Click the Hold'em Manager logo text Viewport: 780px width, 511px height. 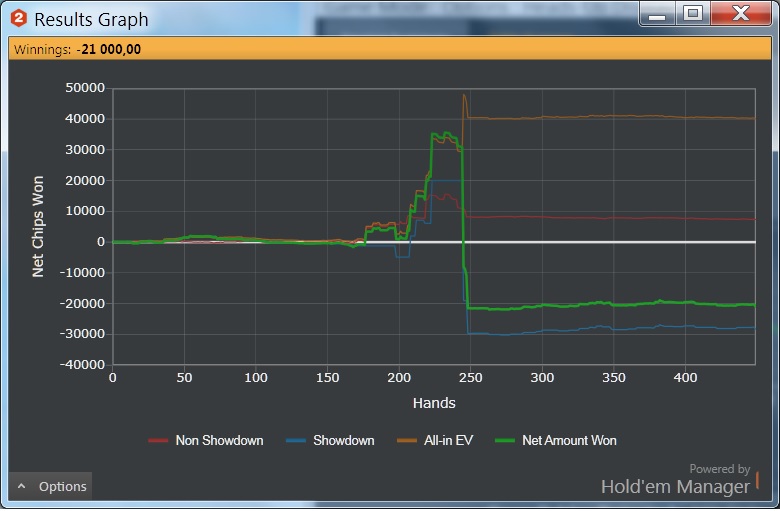tap(675, 487)
